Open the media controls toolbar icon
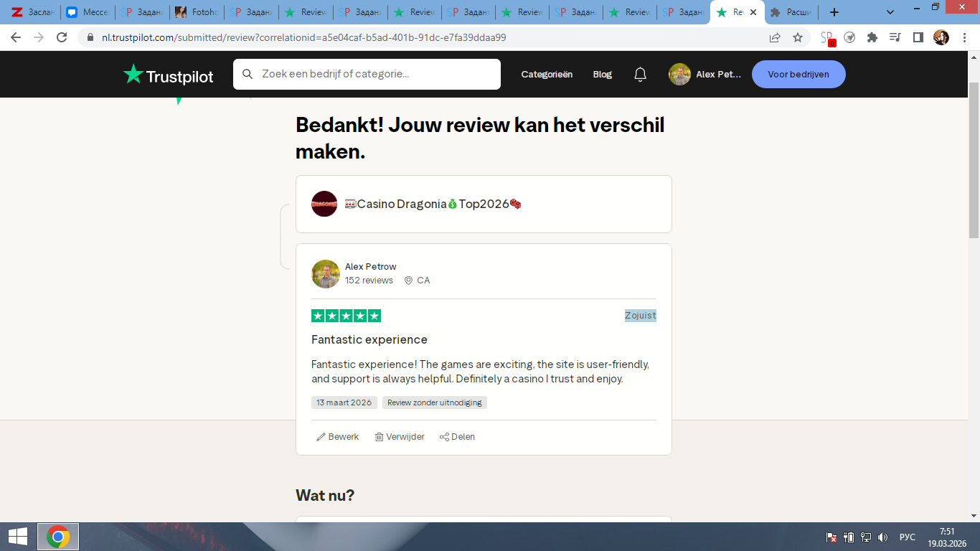Screen dimensions: 980x551 (x=895, y=37)
